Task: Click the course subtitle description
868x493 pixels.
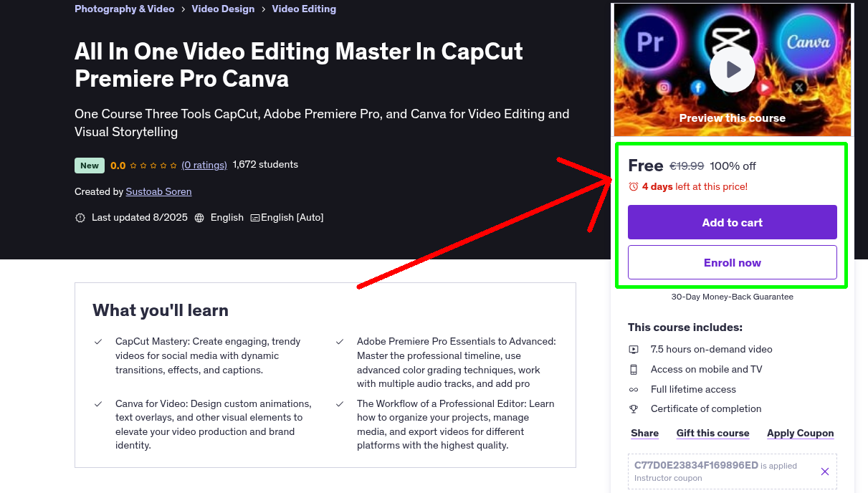Action: (322, 123)
